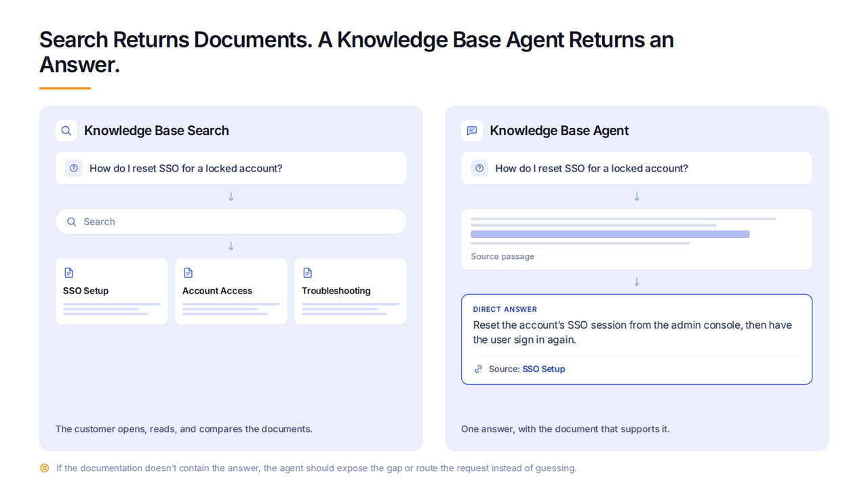This screenshot has height=488, width=868.
Task: Click the document icon on the Account Access card
Action: click(x=188, y=272)
